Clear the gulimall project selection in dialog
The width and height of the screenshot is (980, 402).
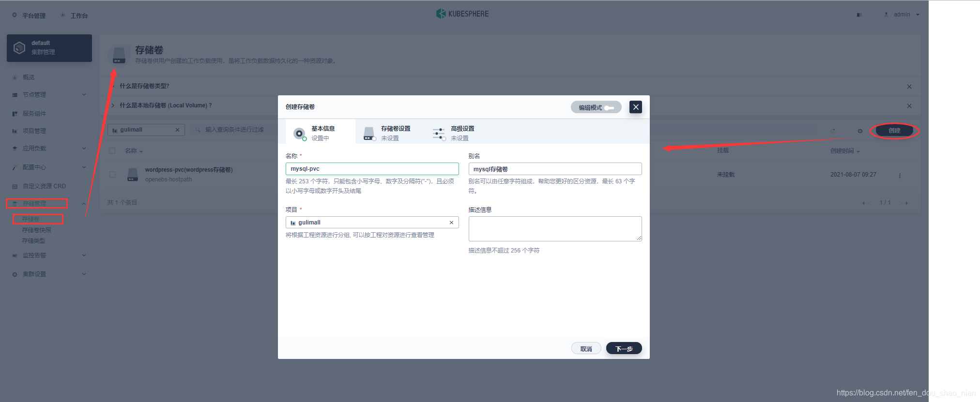tap(451, 223)
